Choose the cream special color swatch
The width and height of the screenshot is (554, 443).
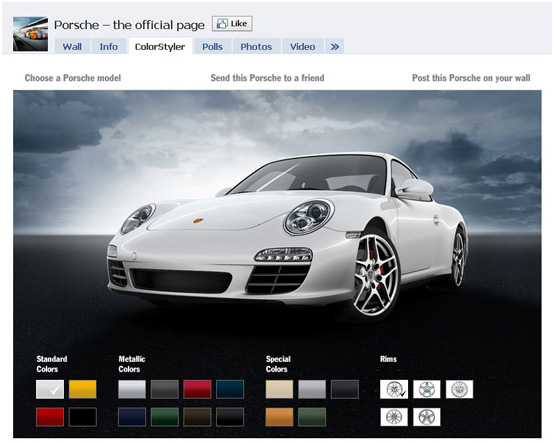click(279, 389)
